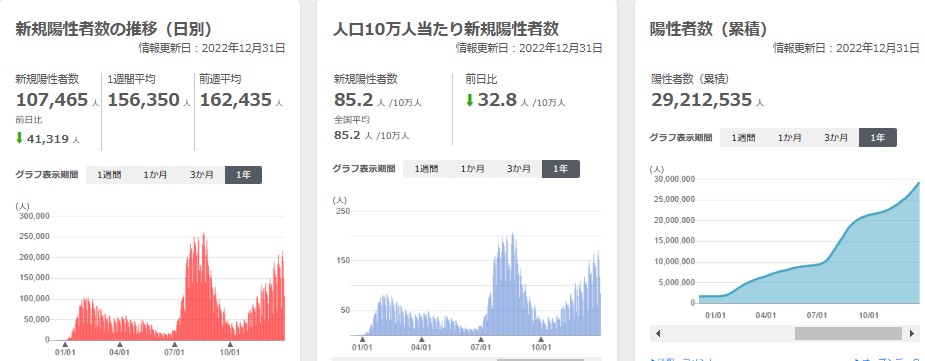925x361 pixels.
Task: Select 1週間 period in daily new cases panel
Action: [109, 175]
